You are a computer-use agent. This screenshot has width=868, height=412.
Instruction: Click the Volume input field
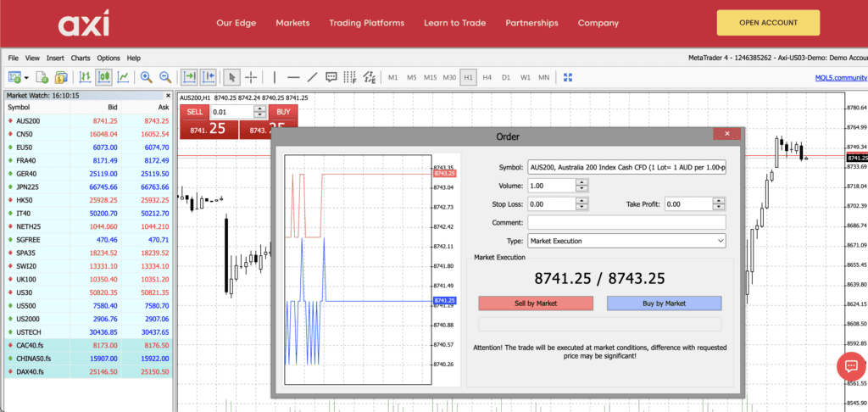pos(551,186)
